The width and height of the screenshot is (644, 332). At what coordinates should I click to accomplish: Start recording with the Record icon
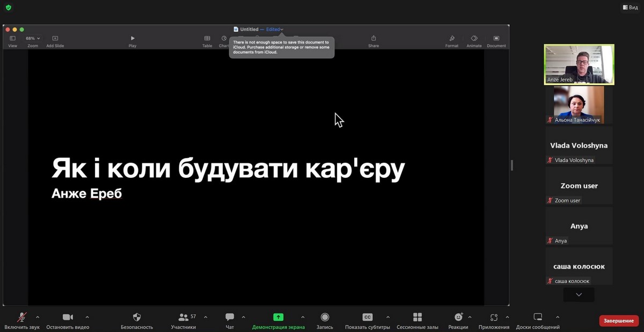point(325,317)
